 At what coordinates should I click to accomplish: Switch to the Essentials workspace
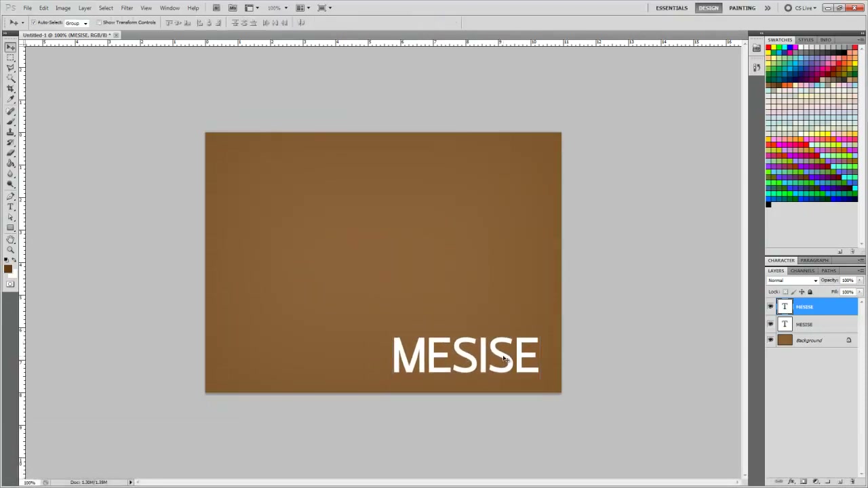click(672, 8)
